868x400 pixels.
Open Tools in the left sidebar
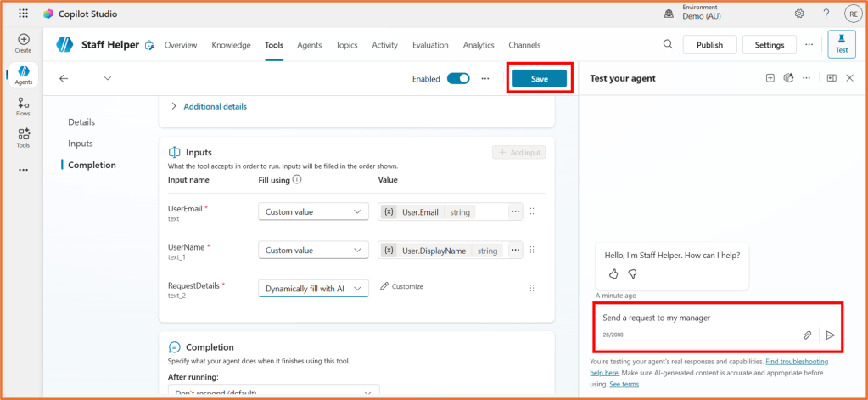[x=23, y=138]
